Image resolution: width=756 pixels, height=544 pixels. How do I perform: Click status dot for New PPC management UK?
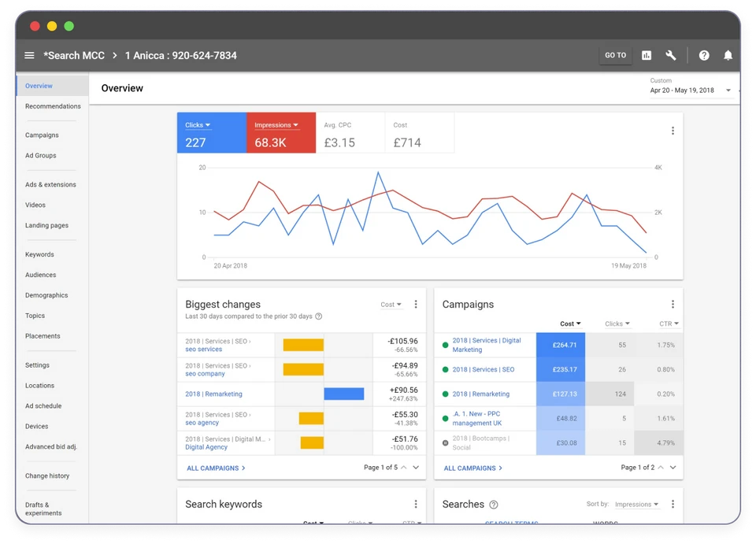pyautogui.click(x=446, y=418)
